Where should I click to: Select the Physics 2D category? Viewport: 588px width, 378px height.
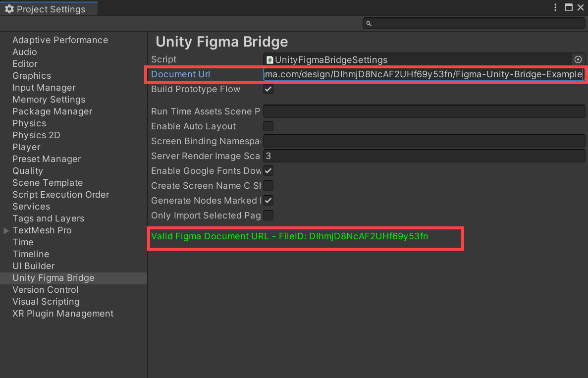pos(36,135)
